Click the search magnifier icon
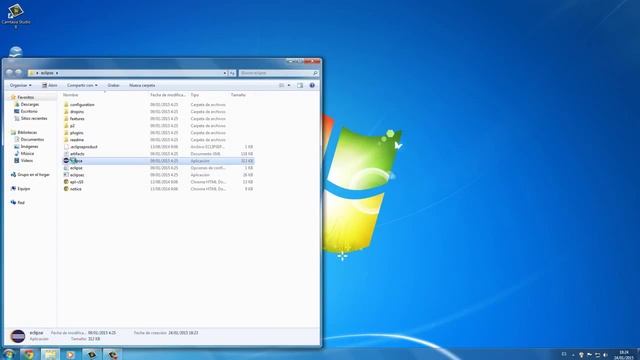 (315, 73)
